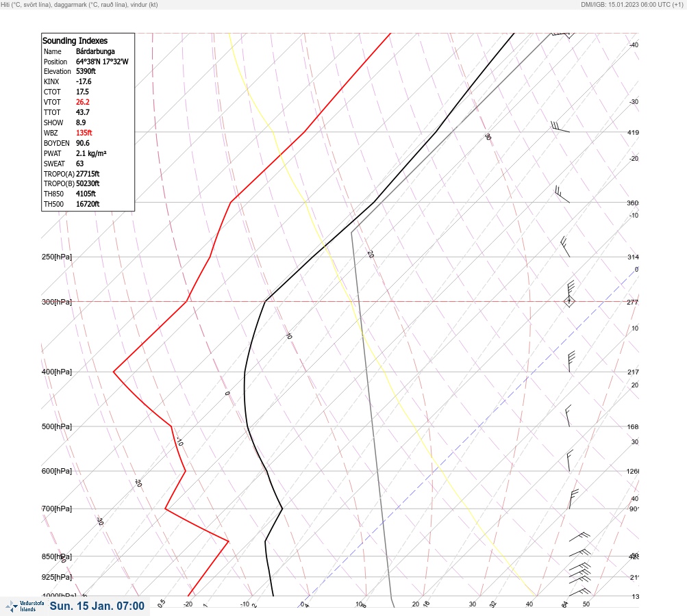Click CTOT value 17.5
Viewport: 687px width, 616px height.
tap(82, 92)
